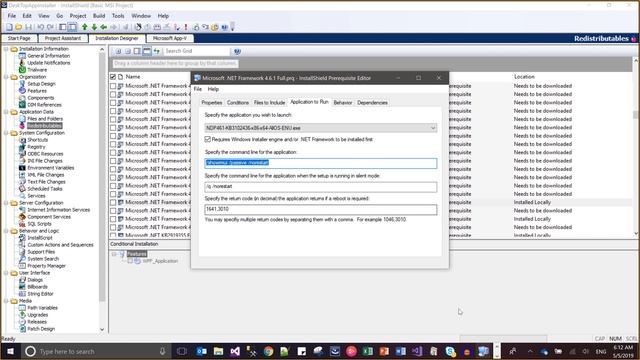Open File menu in Prerequisite Editor
Viewport: 640px width, 360px height.
pyautogui.click(x=198, y=89)
